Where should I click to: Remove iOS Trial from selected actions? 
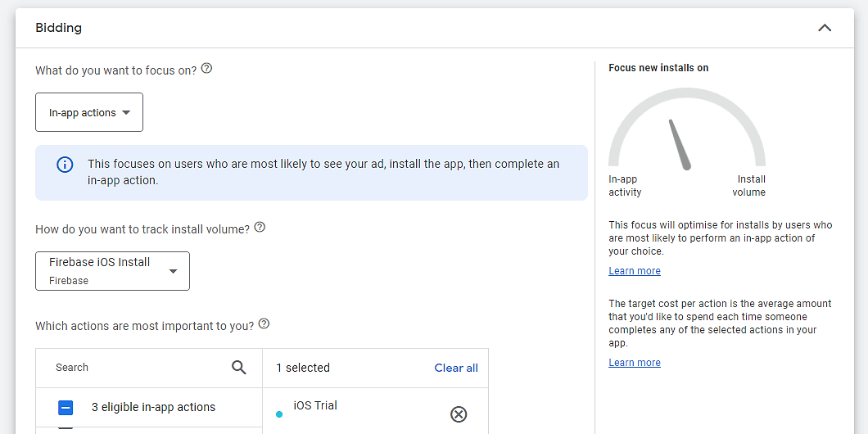[x=459, y=414]
